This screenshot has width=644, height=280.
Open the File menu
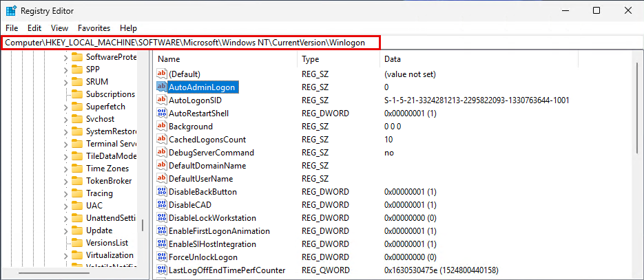pyautogui.click(x=12, y=28)
